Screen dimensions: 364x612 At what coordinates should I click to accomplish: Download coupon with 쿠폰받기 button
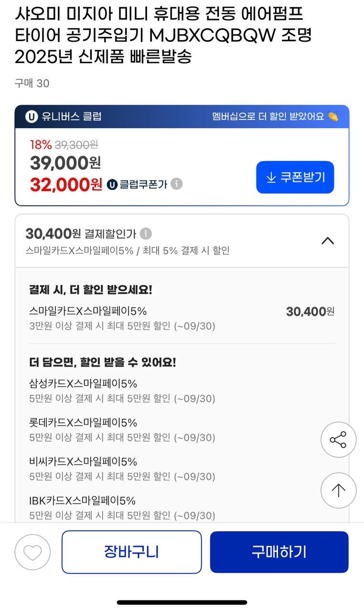(x=295, y=177)
